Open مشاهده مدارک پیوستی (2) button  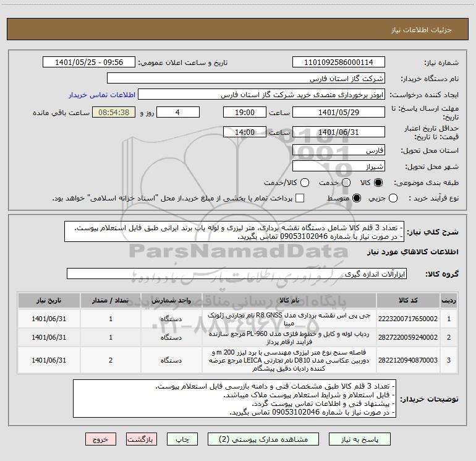pos(263,439)
